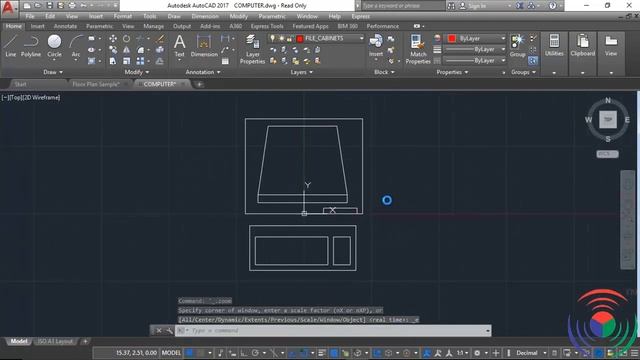Switch to Floor Plan Sample drawing tab
Screen dimensions: 640x360
click(96, 84)
